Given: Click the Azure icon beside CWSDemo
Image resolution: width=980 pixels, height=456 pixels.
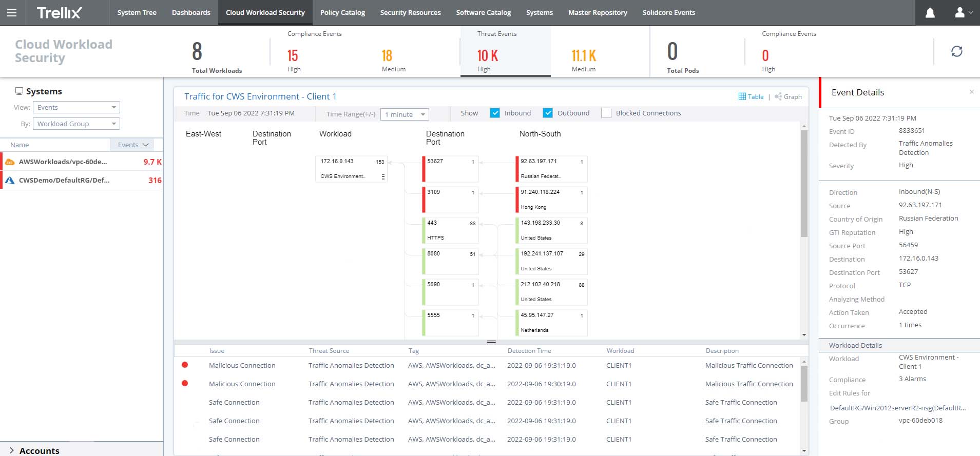Looking at the screenshot, I should [10, 180].
